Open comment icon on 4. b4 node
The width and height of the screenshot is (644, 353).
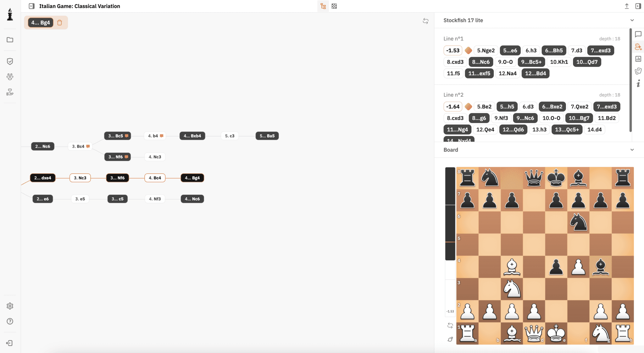[x=162, y=136]
